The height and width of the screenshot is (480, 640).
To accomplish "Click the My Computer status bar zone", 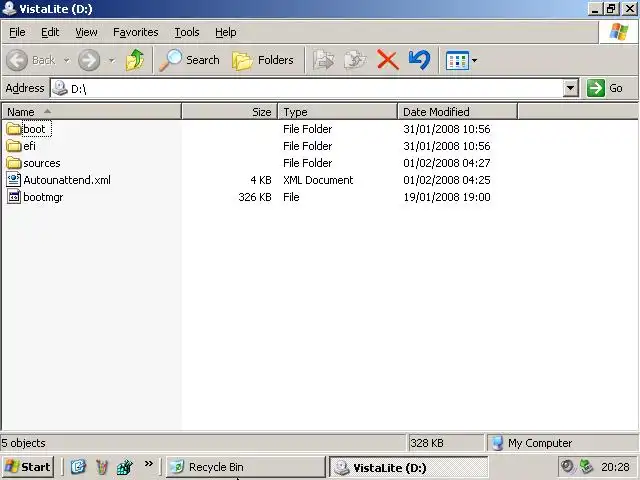I will click(x=562, y=443).
